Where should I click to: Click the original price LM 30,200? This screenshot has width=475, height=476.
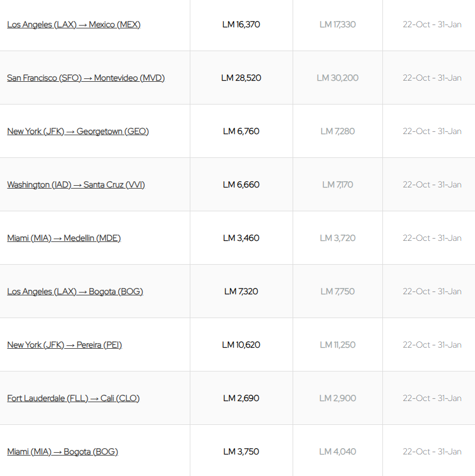click(x=338, y=78)
